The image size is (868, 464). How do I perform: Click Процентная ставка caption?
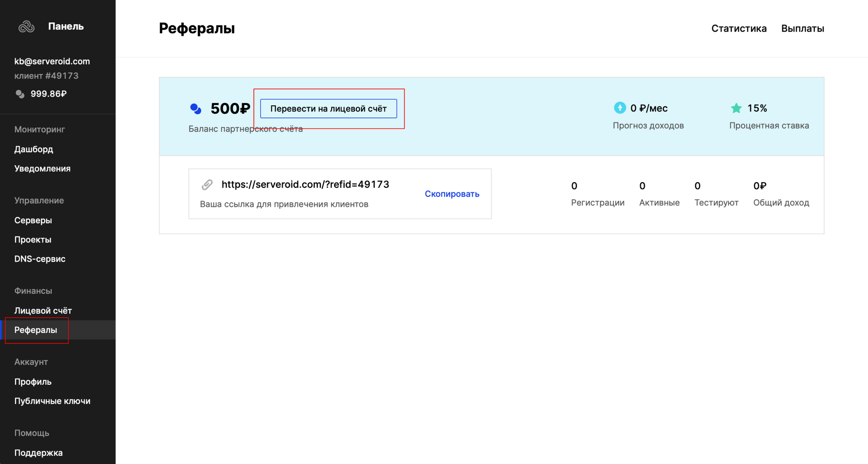click(x=769, y=125)
